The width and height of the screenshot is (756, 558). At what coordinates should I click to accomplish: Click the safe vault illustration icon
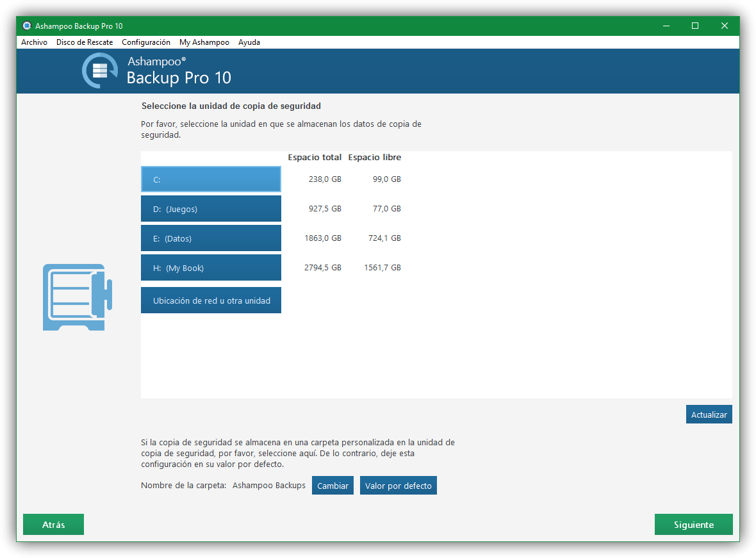point(78,297)
